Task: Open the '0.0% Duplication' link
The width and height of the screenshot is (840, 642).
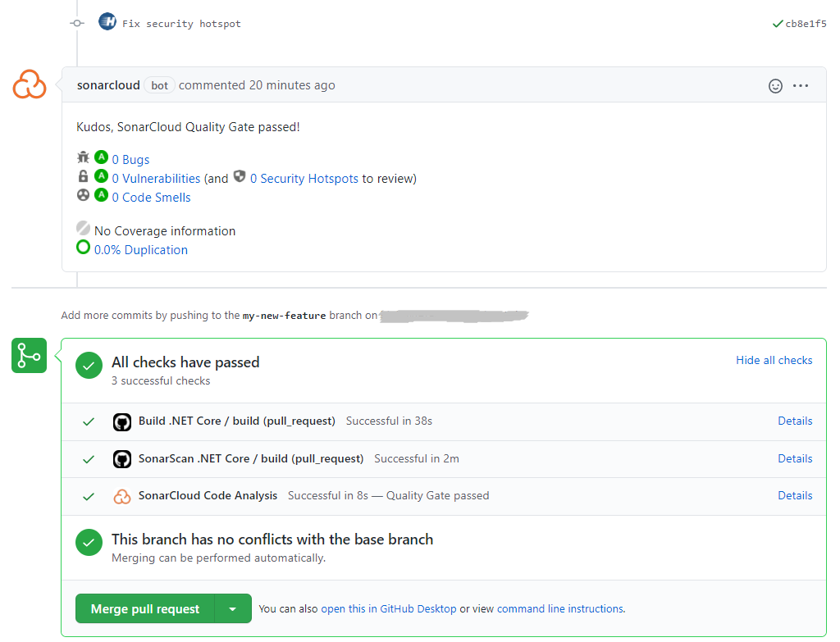Action: (x=141, y=249)
